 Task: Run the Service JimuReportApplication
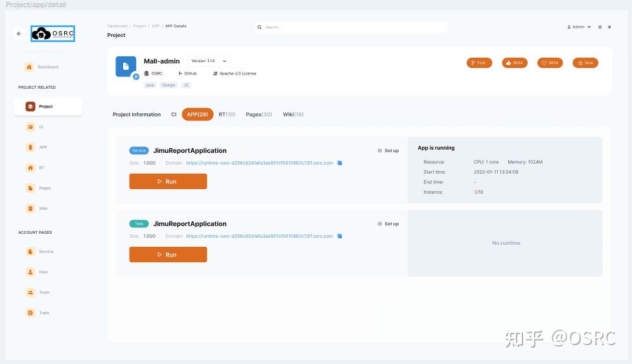click(168, 181)
